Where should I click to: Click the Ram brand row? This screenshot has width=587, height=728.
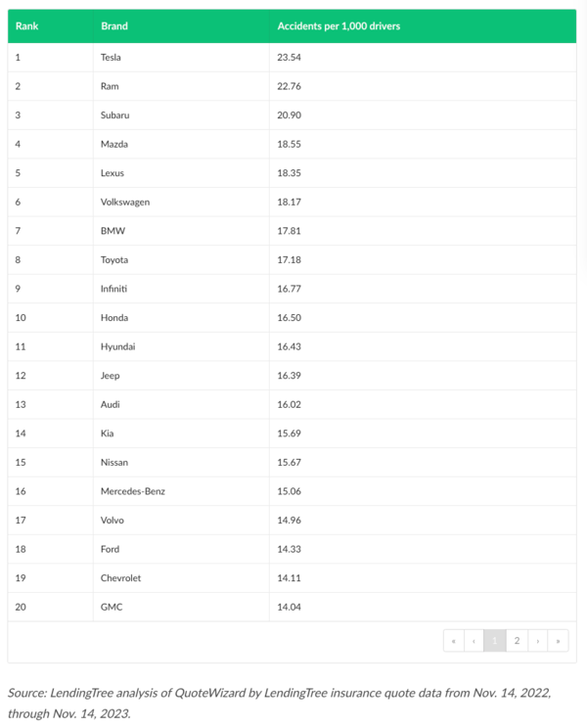coord(110,86)
